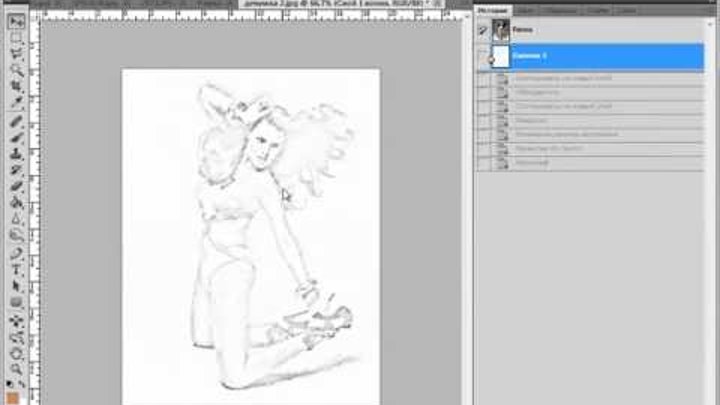
Task: Click the foreground color swatch
Action: click(x=13, y=386)
